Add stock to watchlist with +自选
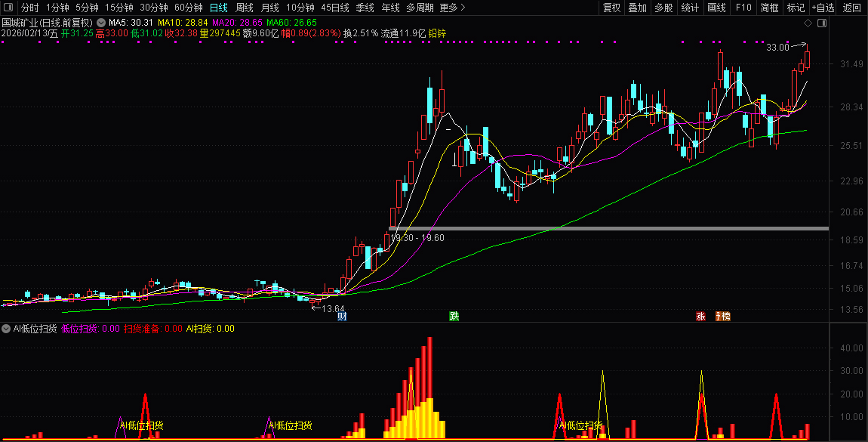Screen dimensions: 868x442 click(823, 8)
